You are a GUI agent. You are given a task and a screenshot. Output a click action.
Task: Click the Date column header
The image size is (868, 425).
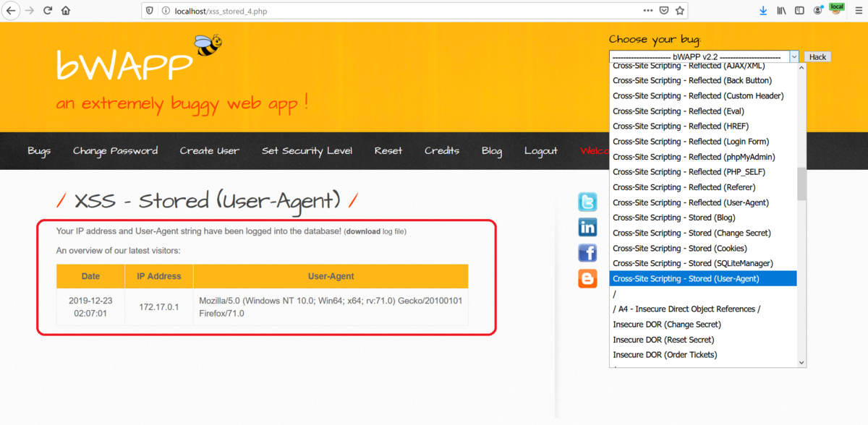(91, 276)
